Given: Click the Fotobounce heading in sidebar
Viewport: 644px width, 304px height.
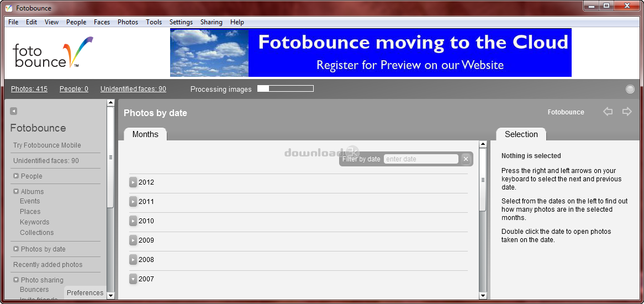Looking at the screenshot, I should pyautogui.click(x=38, y=128).
